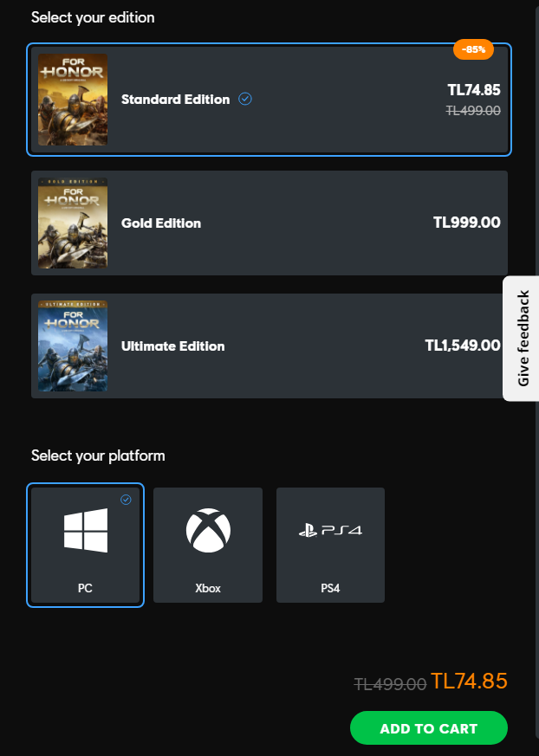Click the Standard Edition checkmark icon
Viewport: 539px width, 756px height.
tap(245, 99)
